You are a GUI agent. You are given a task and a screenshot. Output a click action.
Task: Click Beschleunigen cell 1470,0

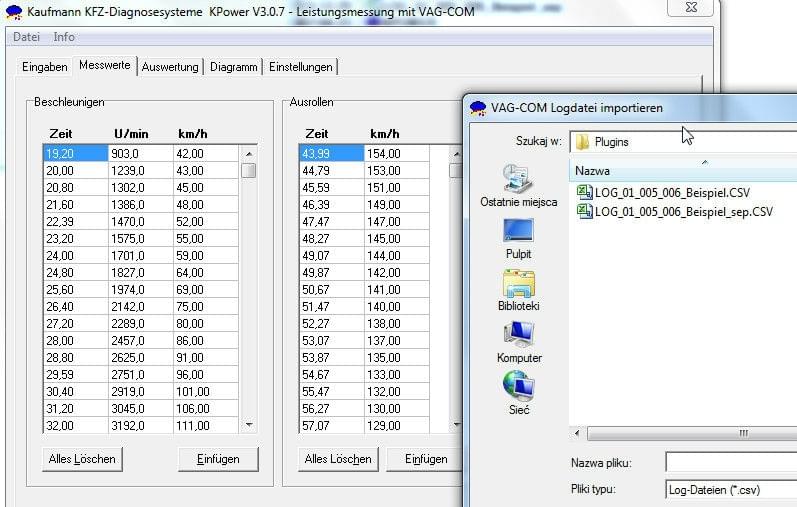coord(141,222)
